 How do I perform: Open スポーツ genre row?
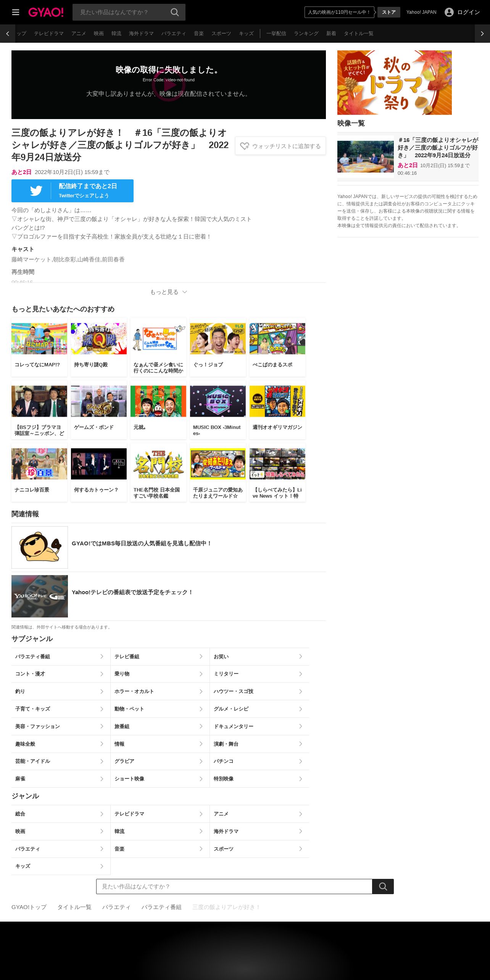260,849
